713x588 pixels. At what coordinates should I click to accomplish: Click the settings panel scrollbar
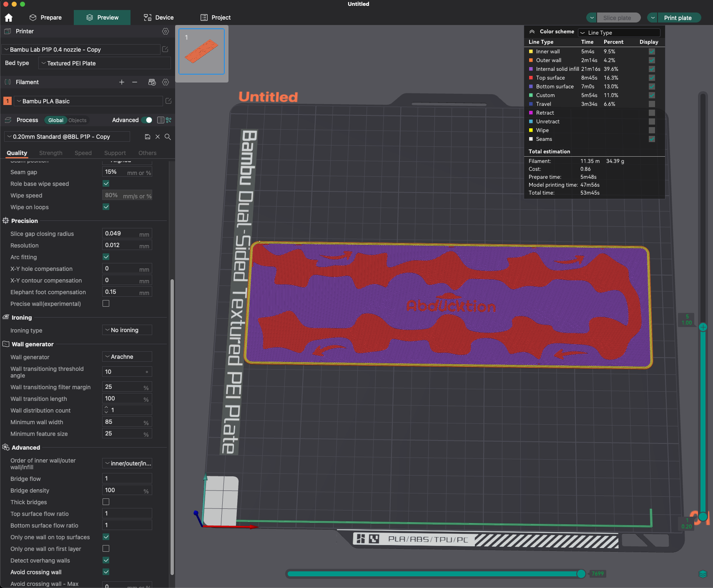[x=172, y=427]
